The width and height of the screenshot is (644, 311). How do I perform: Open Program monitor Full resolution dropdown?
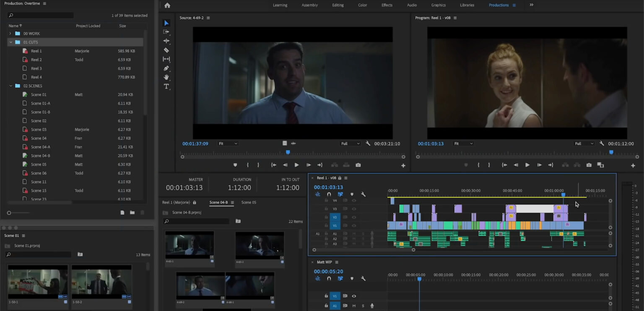tap(584, 144)
